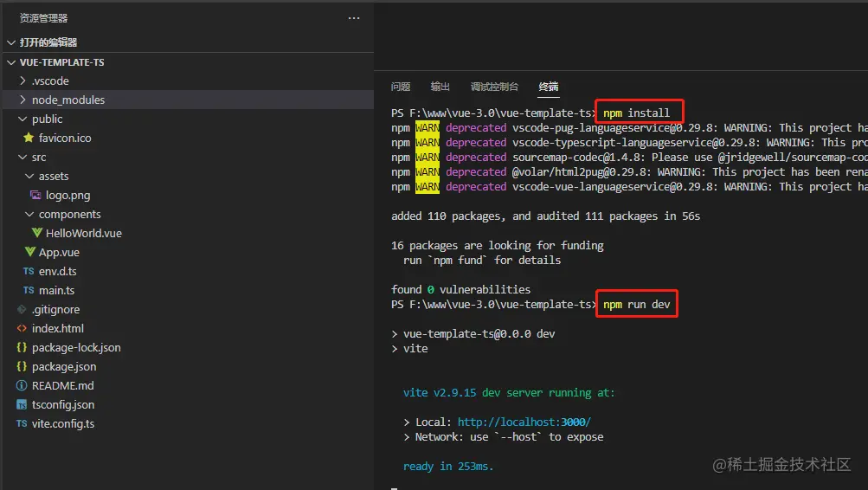
Task: Collapse the src folder chevron
Action: [x=23, y=158]
